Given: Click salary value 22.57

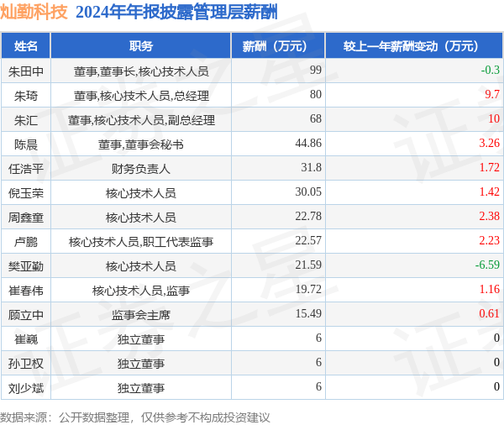Looking at the screenshot, I should (x=308, y=240).
